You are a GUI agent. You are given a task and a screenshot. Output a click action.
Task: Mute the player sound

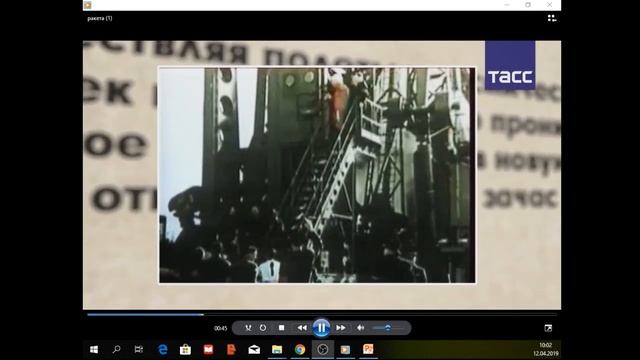(x=360, y=328)
